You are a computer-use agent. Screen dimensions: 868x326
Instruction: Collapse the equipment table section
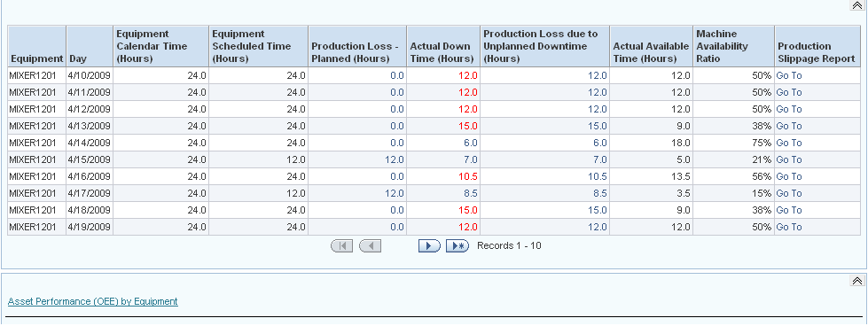[856, 5]
